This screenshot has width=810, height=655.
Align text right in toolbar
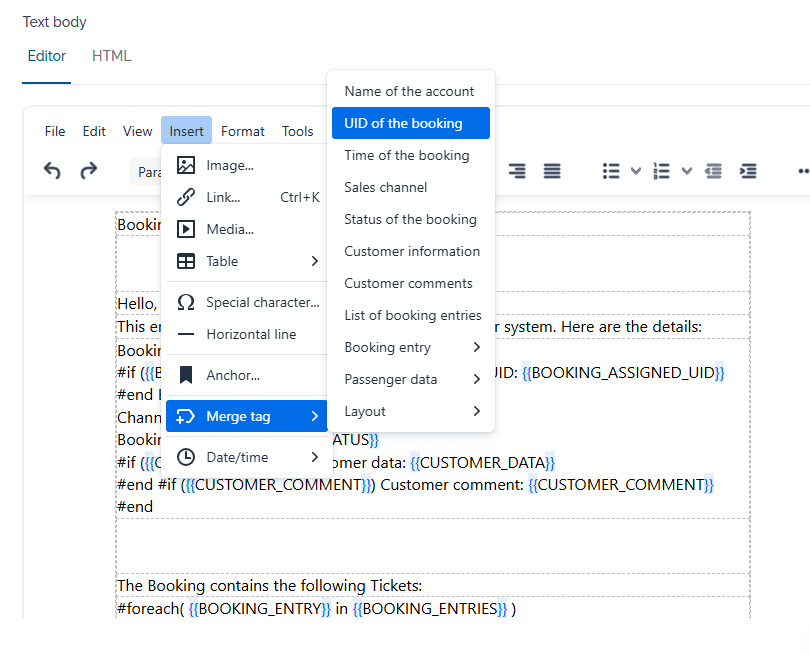coord(517,171)
